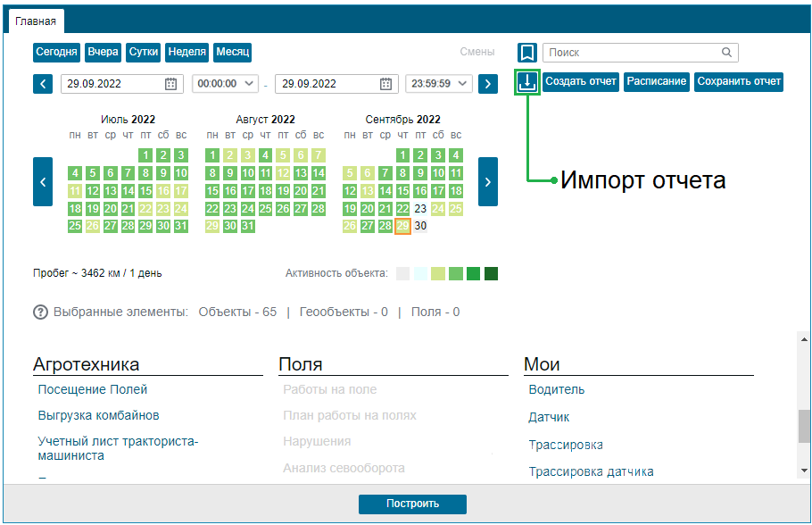Image resolution: width=812 pixels, height=525 pixels.
Task: Click the search magnifier icon
Action: pos(726,53)
